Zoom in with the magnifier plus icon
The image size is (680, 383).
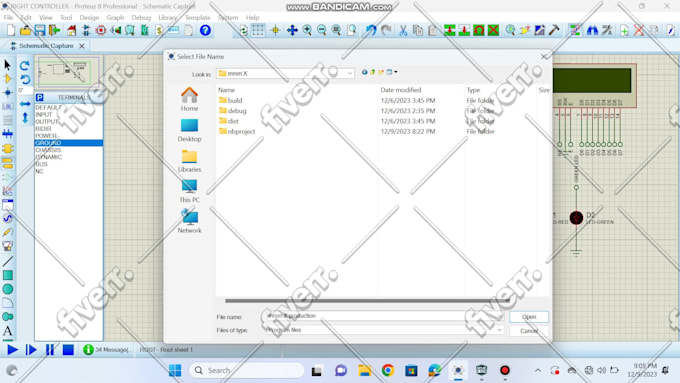[x=307, y=30]
